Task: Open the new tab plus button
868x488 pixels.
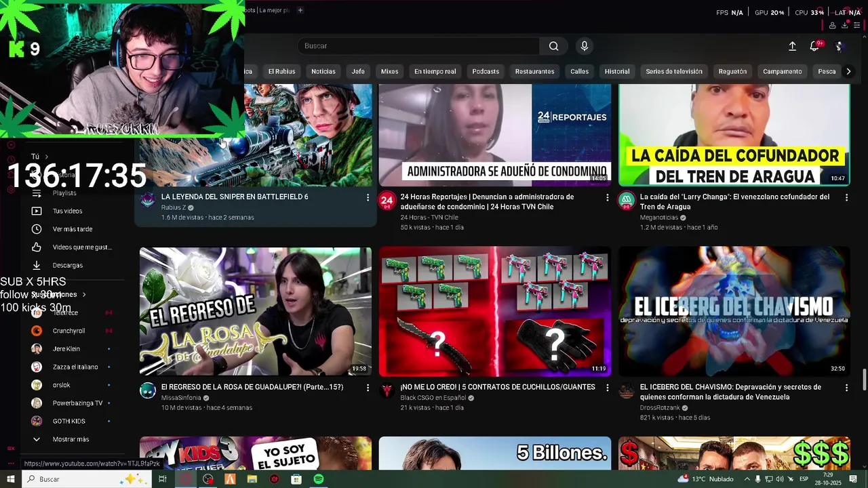Action: [x=300, y=10]
